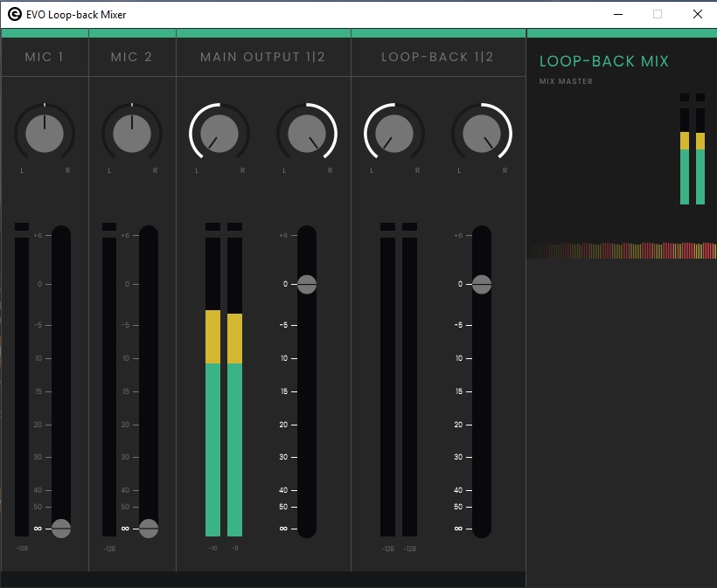
Task: Click infinity mark on Main Output fader scale
Action: [283, 529]
